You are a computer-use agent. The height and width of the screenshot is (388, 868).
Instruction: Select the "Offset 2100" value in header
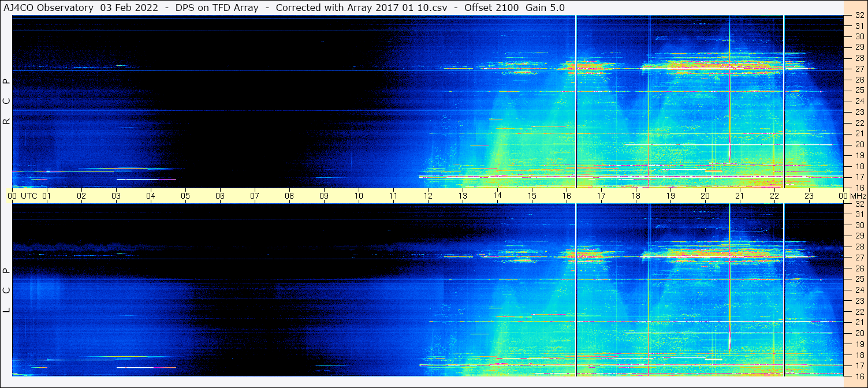(491, 8)
